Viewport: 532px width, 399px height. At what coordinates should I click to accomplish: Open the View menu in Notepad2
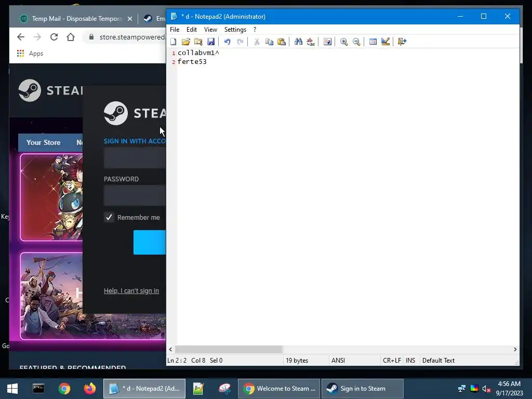(x=210, y=30)
